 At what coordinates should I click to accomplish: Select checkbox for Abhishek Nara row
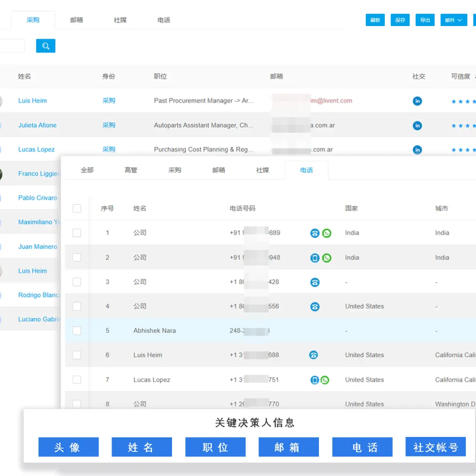[x=77, y=331]
